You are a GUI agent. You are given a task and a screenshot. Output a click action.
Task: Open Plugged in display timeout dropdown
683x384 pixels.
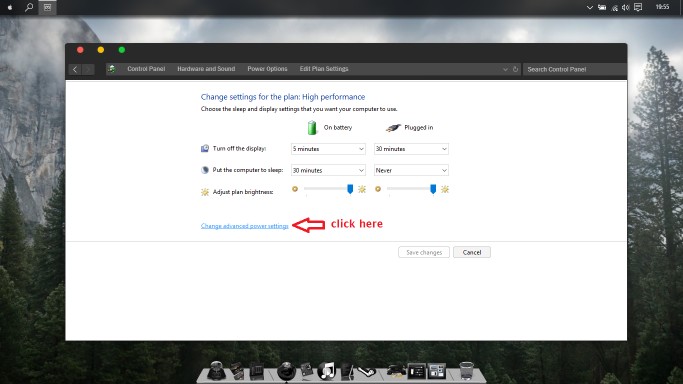pyautogui.click(x=411, y=149)
